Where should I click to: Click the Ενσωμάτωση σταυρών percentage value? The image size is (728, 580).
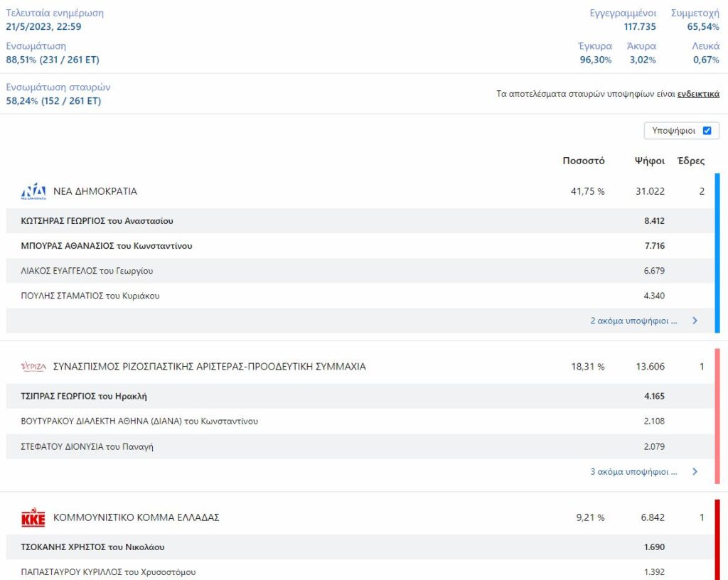click(53, 101)
